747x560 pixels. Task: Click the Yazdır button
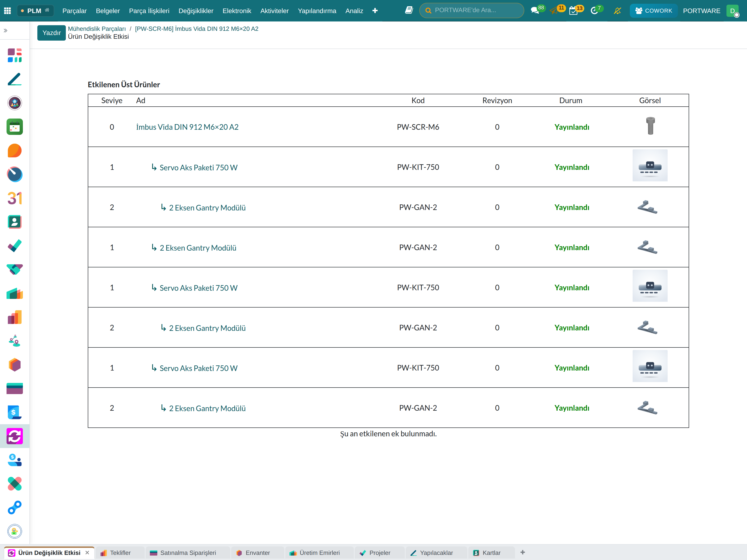(51, 33)
